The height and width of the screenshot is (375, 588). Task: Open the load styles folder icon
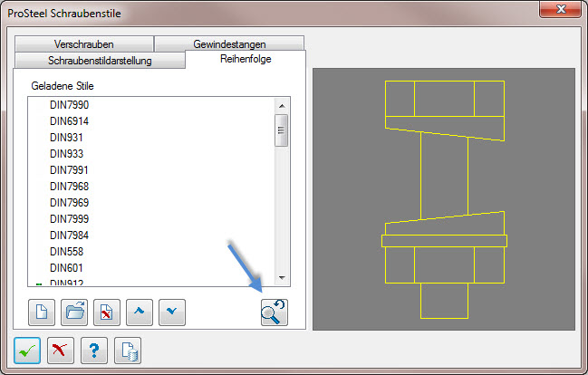(74, 312)
